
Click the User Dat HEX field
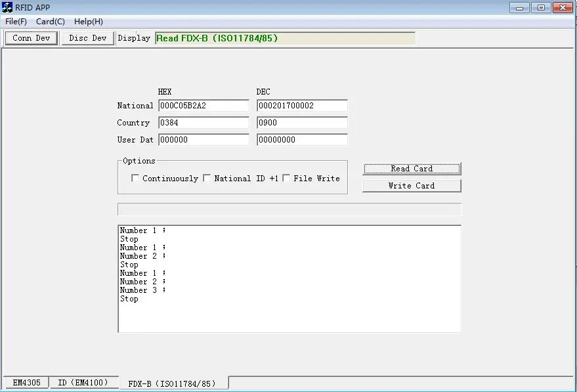[x=204, y=140]
